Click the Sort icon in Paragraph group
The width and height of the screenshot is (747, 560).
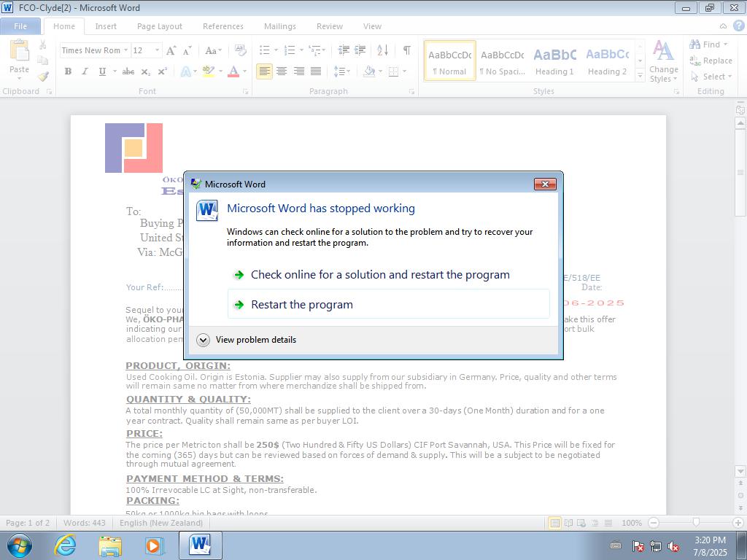382,50
